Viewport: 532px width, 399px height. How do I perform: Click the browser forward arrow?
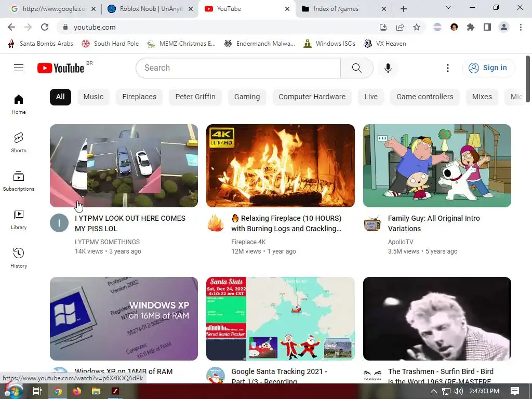point(28,27)
